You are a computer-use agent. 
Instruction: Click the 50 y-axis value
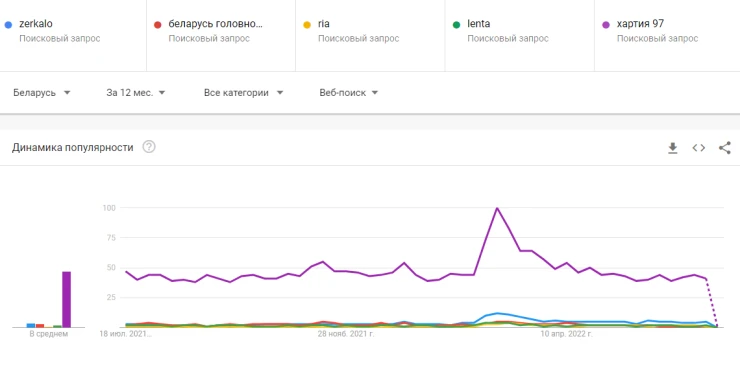coord(111,267)
